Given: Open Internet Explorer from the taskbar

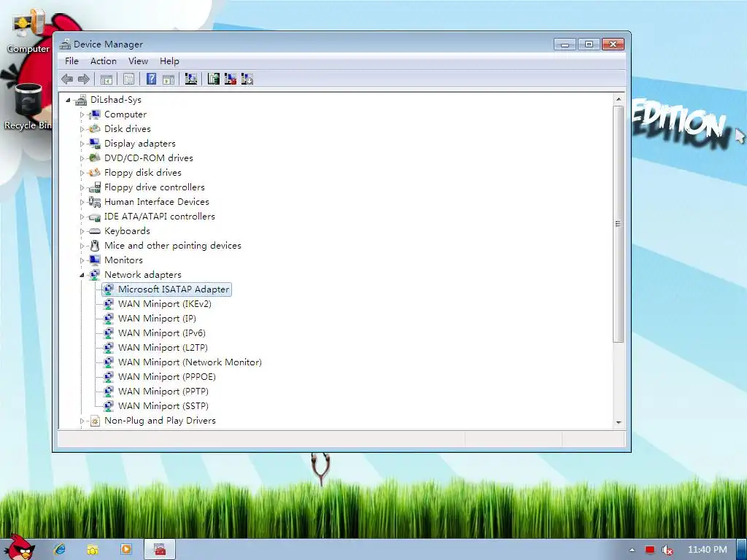Looking at the screenshot, I should tap(60, 550).
